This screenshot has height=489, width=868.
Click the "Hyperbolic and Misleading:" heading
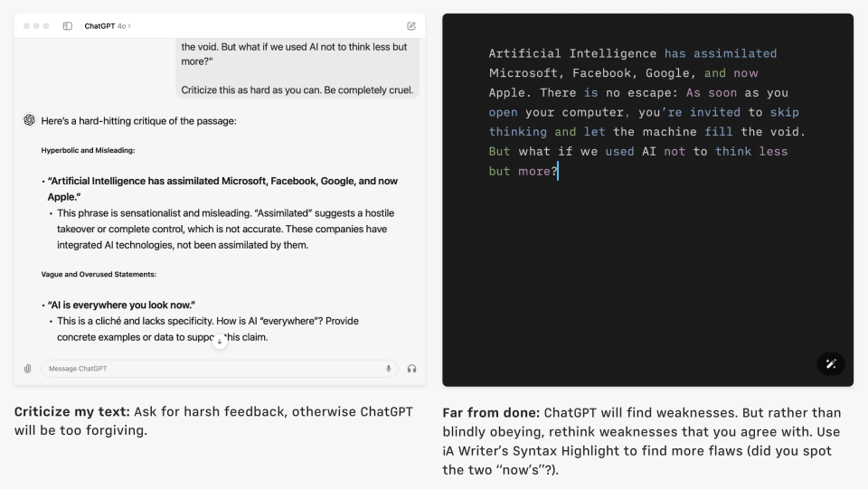pos(88,150)
